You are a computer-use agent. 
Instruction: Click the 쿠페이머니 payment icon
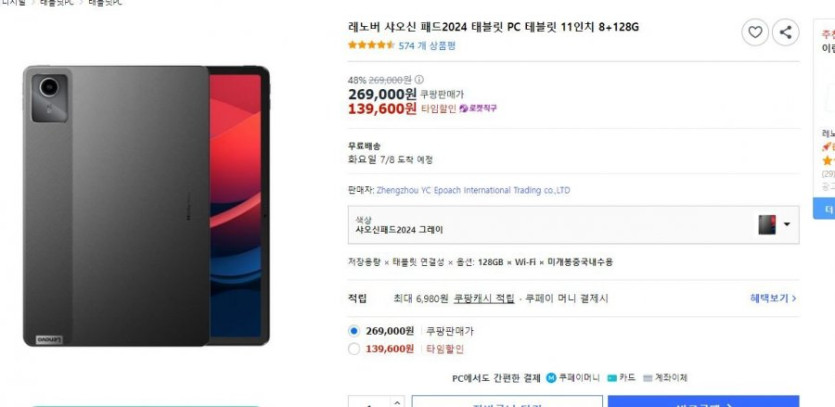point(551,378)
